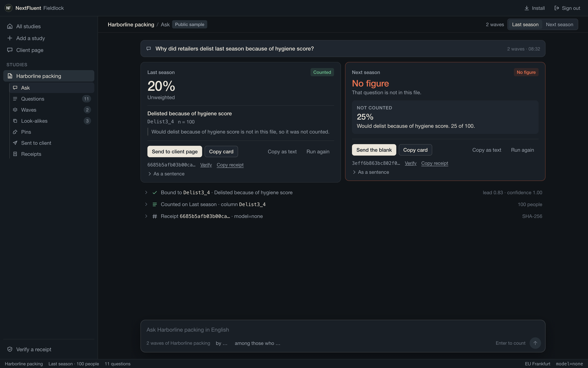Click the up-arrow submit button in ask box
588x368 pixels.
click(535, 343)
